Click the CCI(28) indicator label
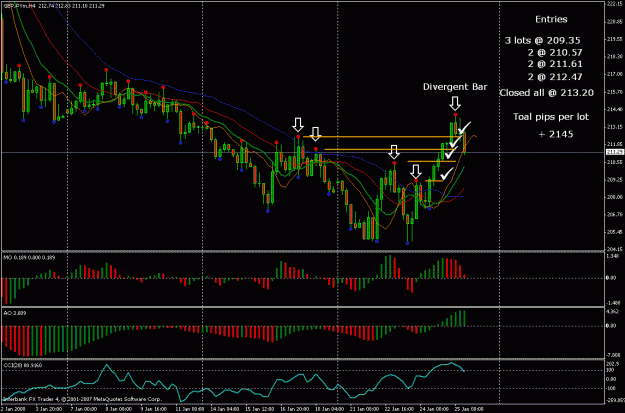 (23, 365)
